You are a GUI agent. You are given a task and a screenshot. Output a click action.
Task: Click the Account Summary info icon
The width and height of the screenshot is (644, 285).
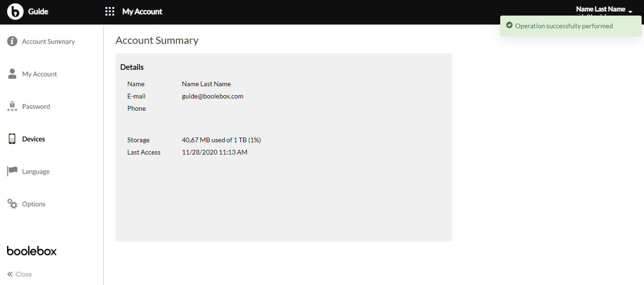pyautogui.click(x=12, y=41)
